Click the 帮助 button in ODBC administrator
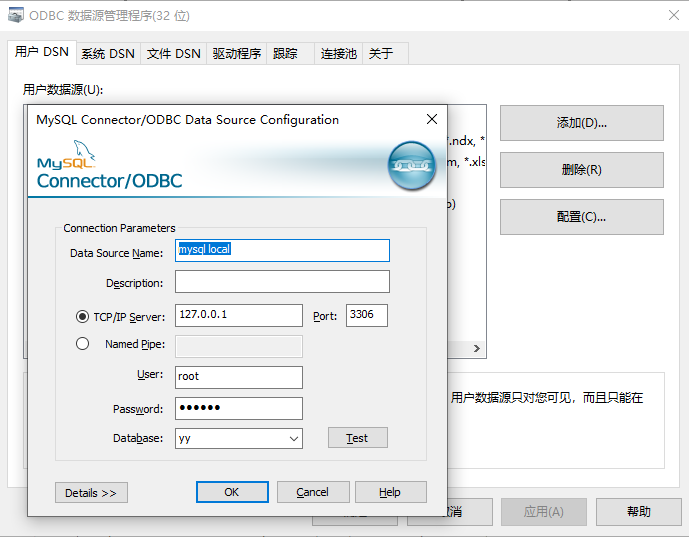 click(x=638, y=512)
